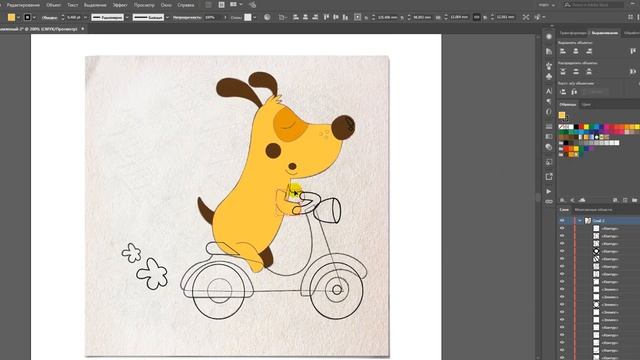Open the Actions panel play icon in dock
This screenshot has height=360, width=640.
(x=549, y=191)
